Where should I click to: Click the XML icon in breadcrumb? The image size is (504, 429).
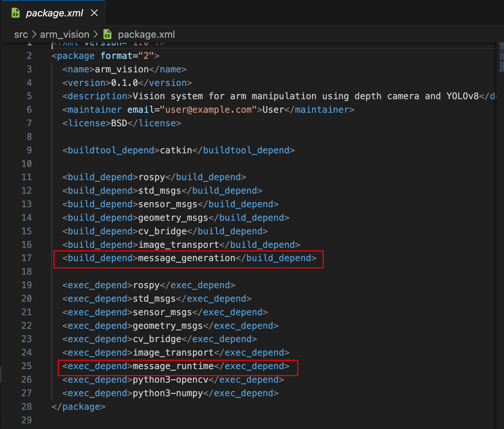(107, 34)
